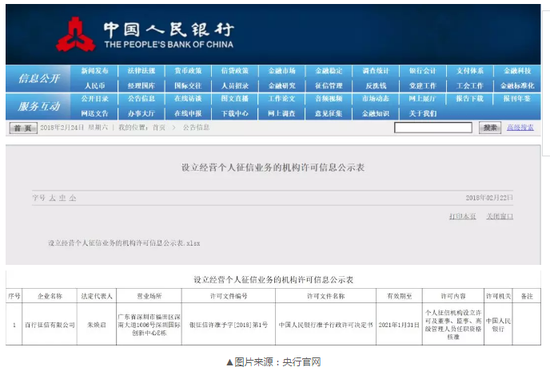Screen dimensions: 550x371
Task: Select 征信管理 in navigation
Action: 329,86
